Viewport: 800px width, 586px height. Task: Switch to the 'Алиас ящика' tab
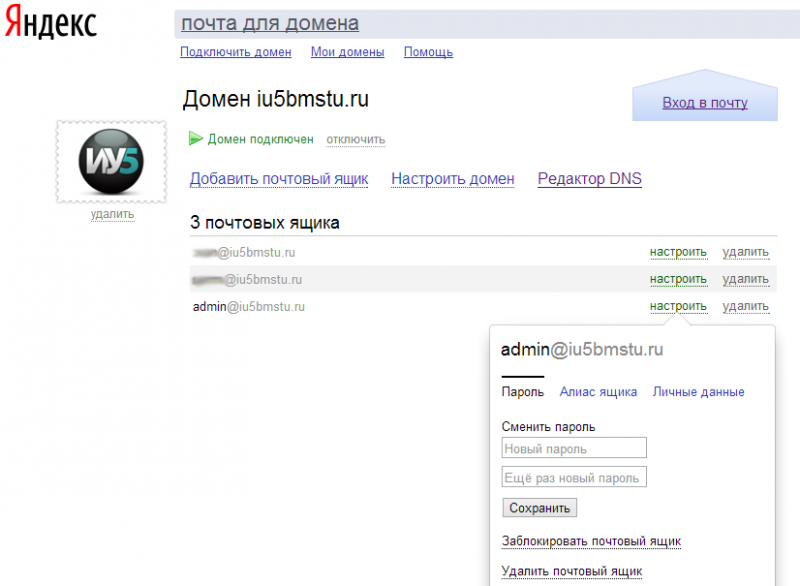click(x=598, y=392)
